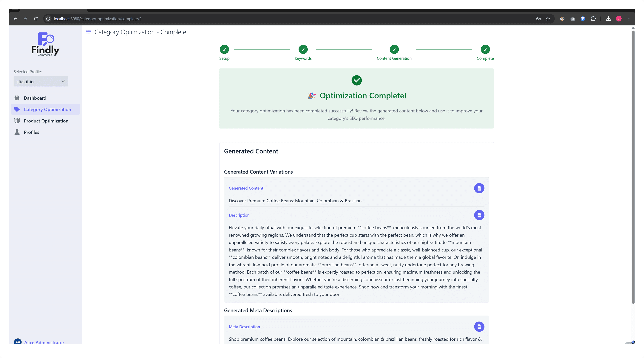This screenshot has width=644, height=358.
Task: Copy the Description text block
Action: pos(479,215)
